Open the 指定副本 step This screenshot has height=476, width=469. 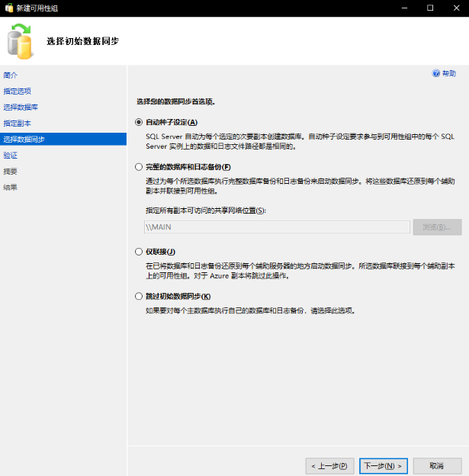point(17,123)
